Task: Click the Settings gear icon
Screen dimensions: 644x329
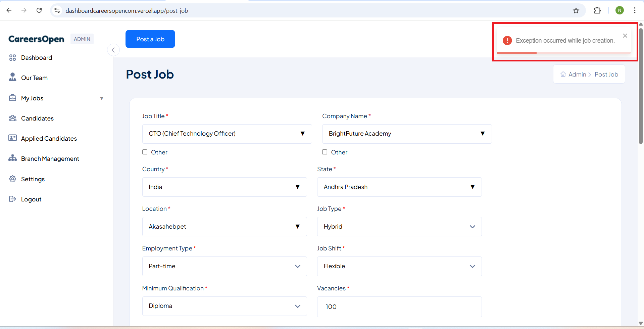Action: point(12,179)
